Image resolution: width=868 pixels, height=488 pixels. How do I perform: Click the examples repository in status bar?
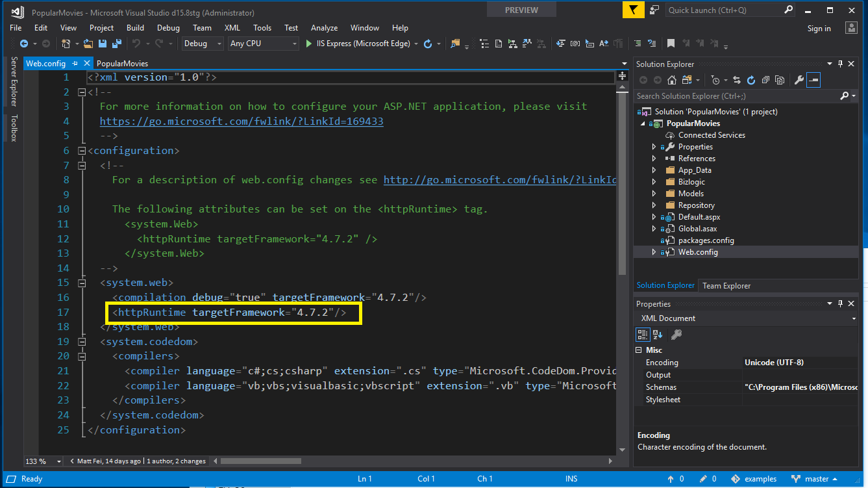click(x=754, y=479)
